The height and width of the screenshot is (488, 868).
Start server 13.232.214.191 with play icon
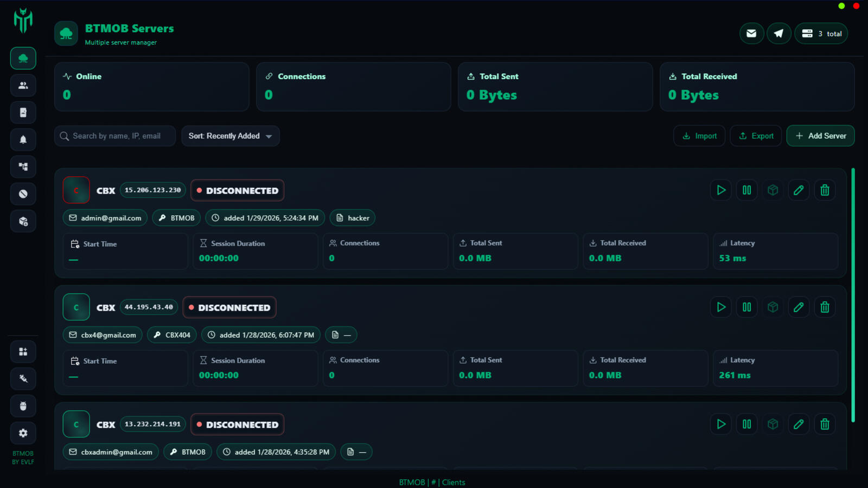tap(721, 425)
